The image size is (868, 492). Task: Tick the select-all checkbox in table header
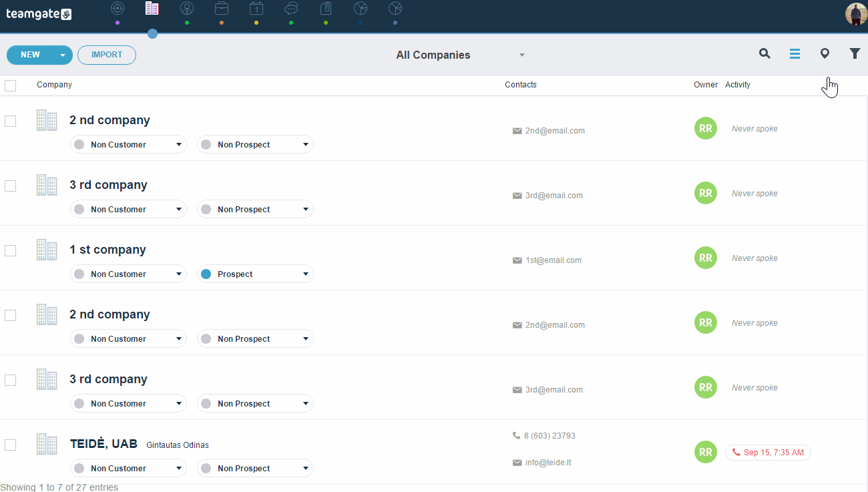10,85
